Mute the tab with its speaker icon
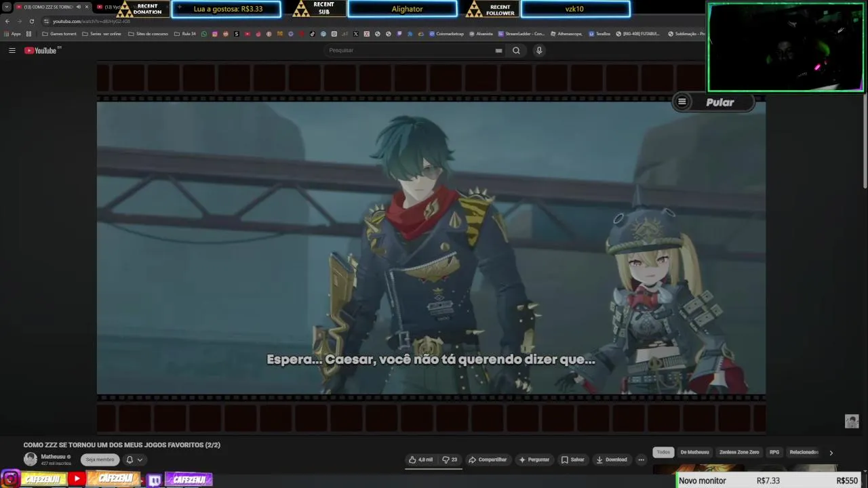This screenshot has width=868, height=488. (x=78, y=7)
